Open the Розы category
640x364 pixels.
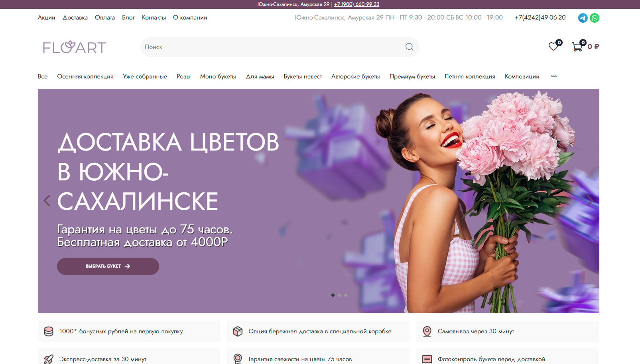(183, 76)
